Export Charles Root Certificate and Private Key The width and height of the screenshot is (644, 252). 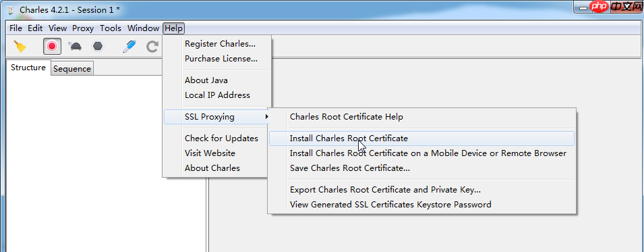click(422, 190)
